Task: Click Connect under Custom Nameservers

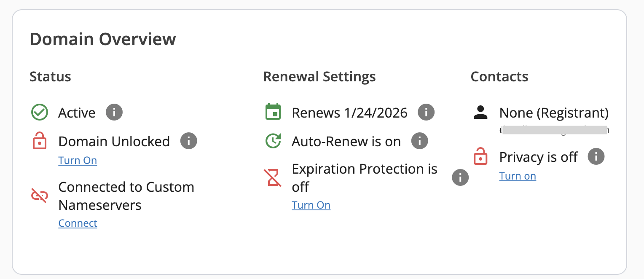Action: tap(78, 223)
